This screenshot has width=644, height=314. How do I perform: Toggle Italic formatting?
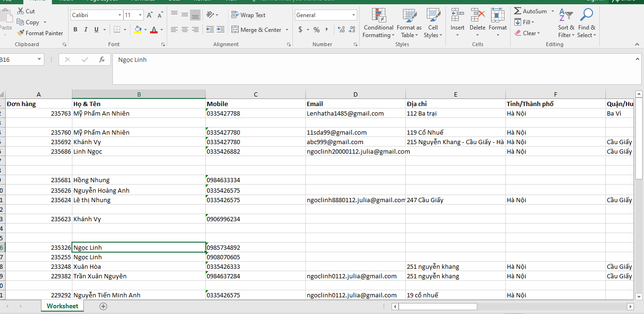click(x=86, y=29)
